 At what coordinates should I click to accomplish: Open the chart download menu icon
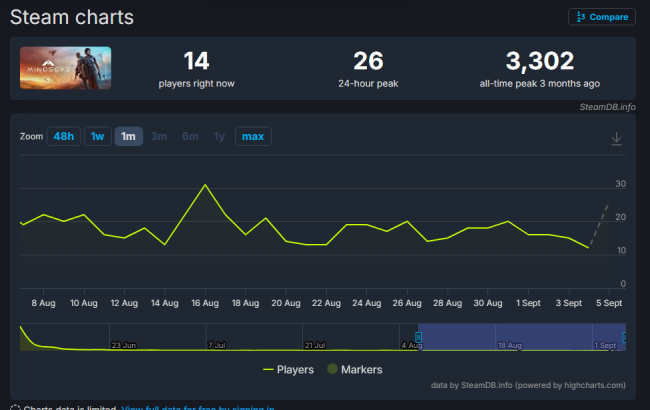[x=616, y=138]
